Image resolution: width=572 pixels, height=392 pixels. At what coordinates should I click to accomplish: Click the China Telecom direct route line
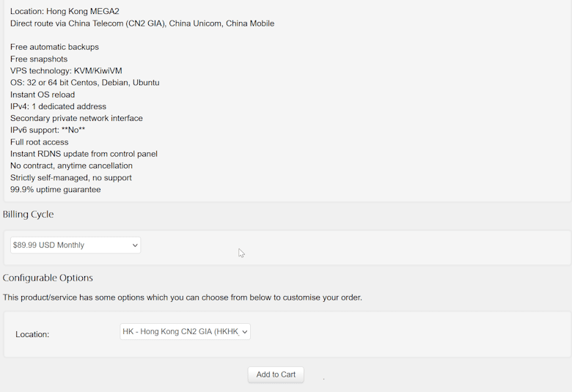[142, 23]
